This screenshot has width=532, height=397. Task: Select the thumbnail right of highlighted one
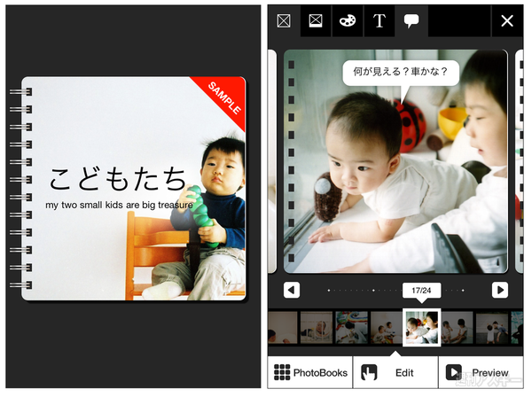click(457, 328)
